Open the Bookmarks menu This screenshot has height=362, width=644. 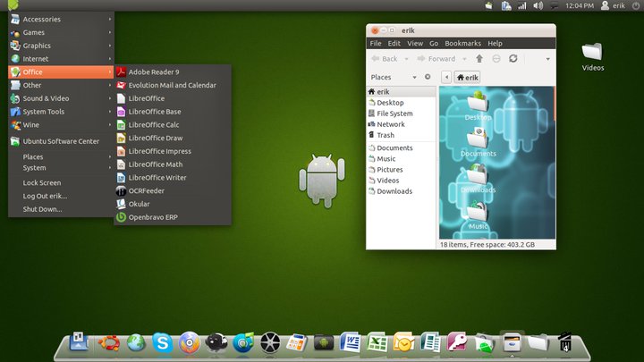(x=462, y=43)
